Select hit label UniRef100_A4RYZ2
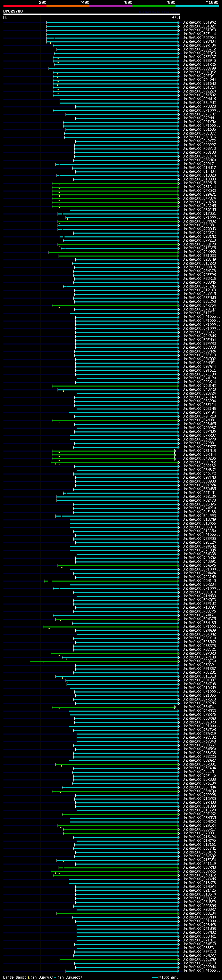Image resolution: width=222 pixels, height=980 pixels. pos(199,141)
